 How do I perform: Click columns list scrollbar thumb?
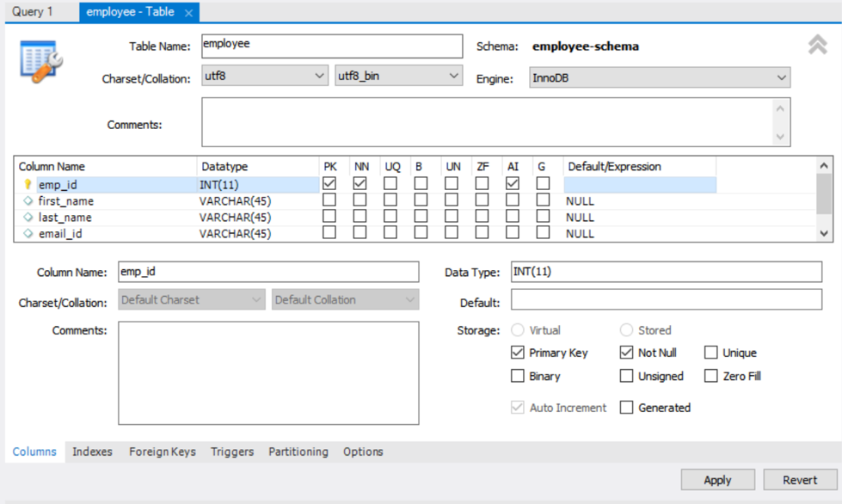coord(824,194)
